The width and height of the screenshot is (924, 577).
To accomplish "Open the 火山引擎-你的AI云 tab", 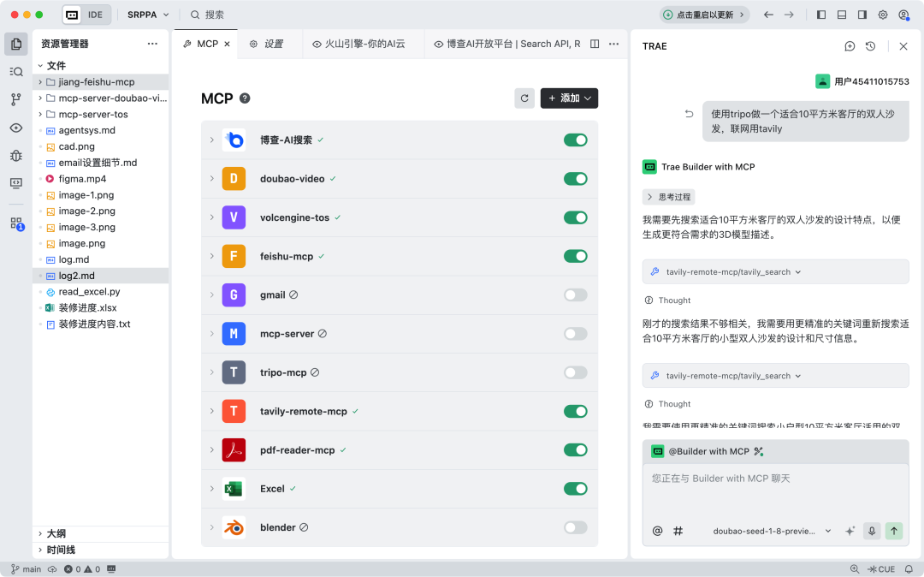I will [363, 44].
